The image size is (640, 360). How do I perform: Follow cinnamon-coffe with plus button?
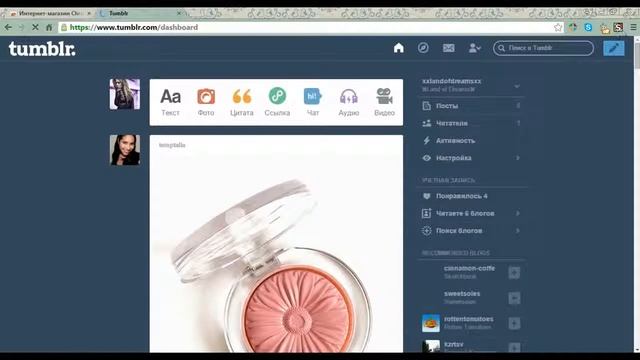tap(514, 273)
